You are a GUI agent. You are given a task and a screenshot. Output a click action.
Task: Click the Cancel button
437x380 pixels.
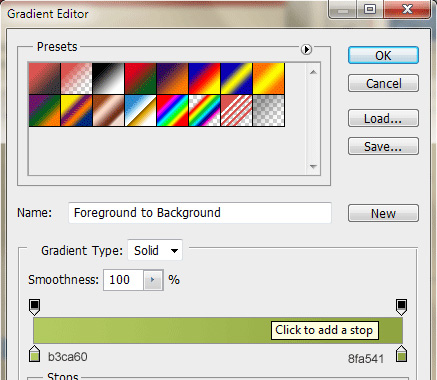click(383, 83)
